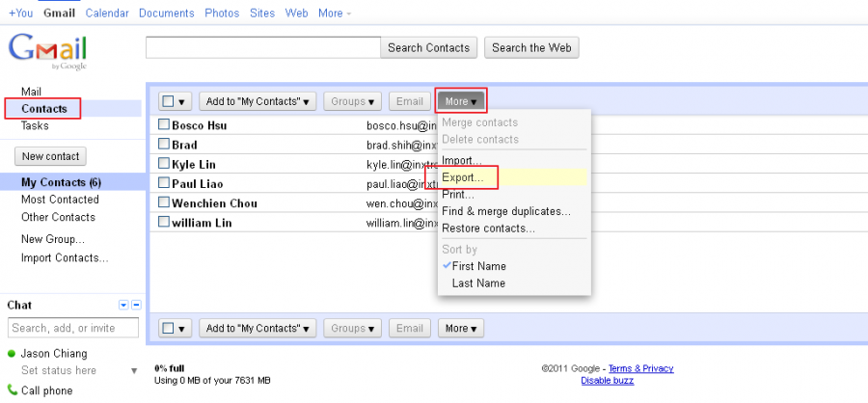Sort contacts by Last Name
This screenshot has height=403, width=868.
(x=478, y=283)
